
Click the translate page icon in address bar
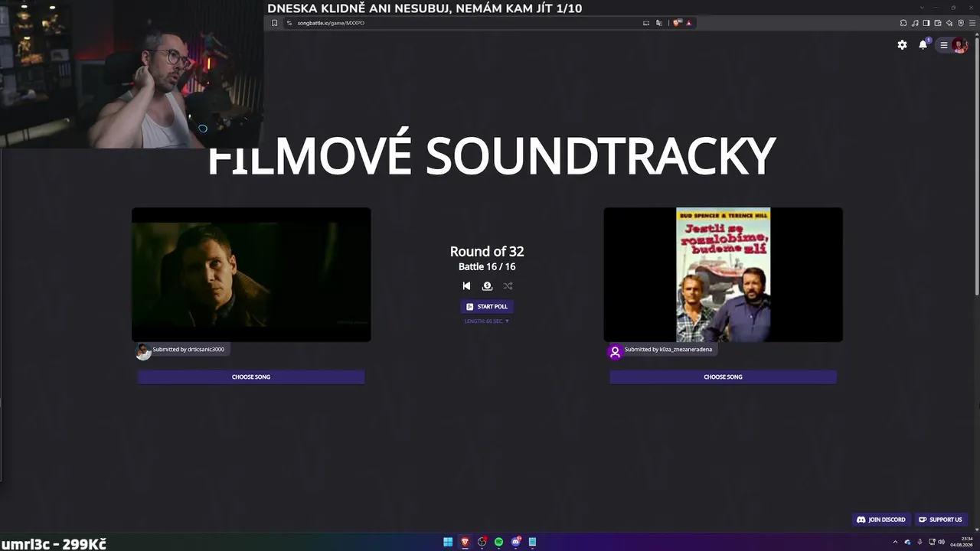point(658,23)
